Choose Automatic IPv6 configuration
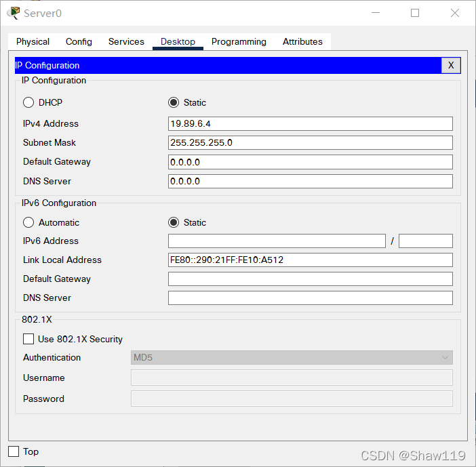The height and width of the screenshot is (467, 476). point(28,222)
